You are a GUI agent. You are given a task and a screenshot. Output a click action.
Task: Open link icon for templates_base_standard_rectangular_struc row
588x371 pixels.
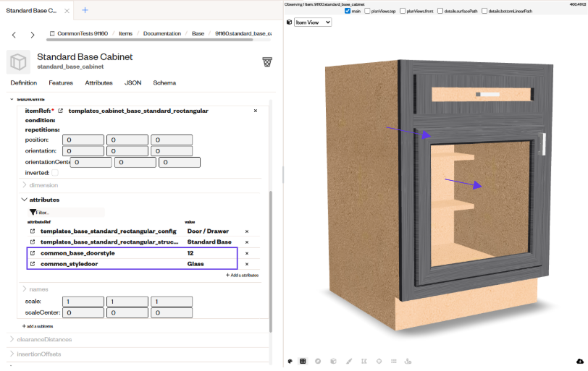[33, 242]
